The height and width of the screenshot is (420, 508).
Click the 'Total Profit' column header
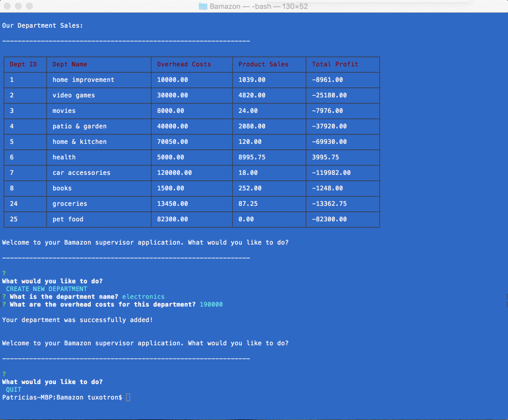click(x=335, y=64)
